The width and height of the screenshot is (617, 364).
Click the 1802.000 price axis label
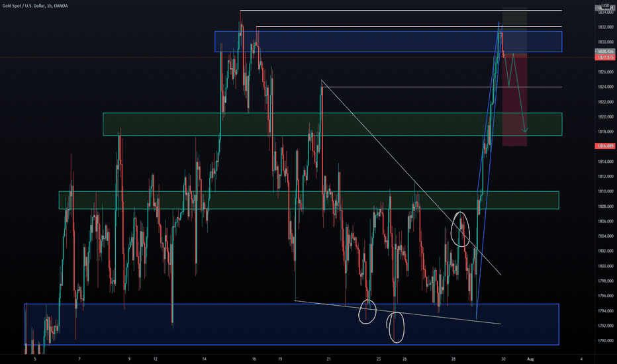click(x=606, y=251)
